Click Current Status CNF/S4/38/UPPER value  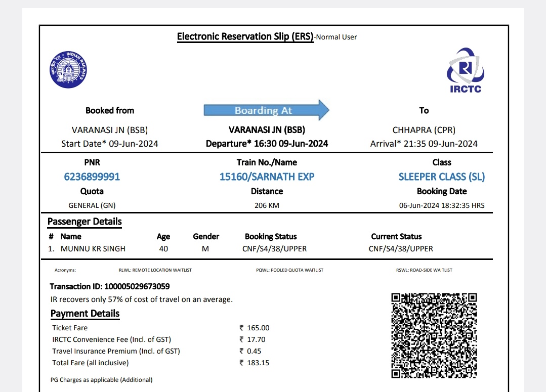click(x=401, y=249)
